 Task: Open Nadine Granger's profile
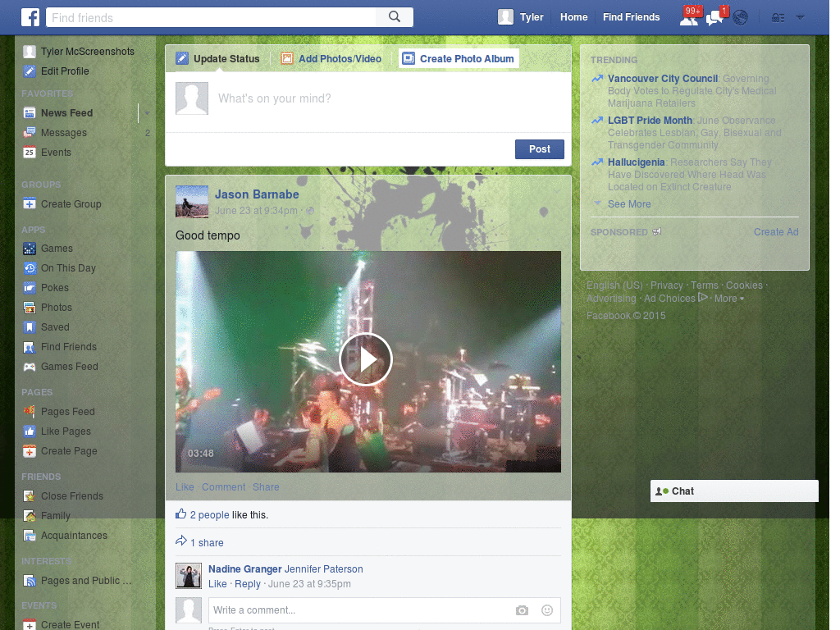tap(244, 569)
